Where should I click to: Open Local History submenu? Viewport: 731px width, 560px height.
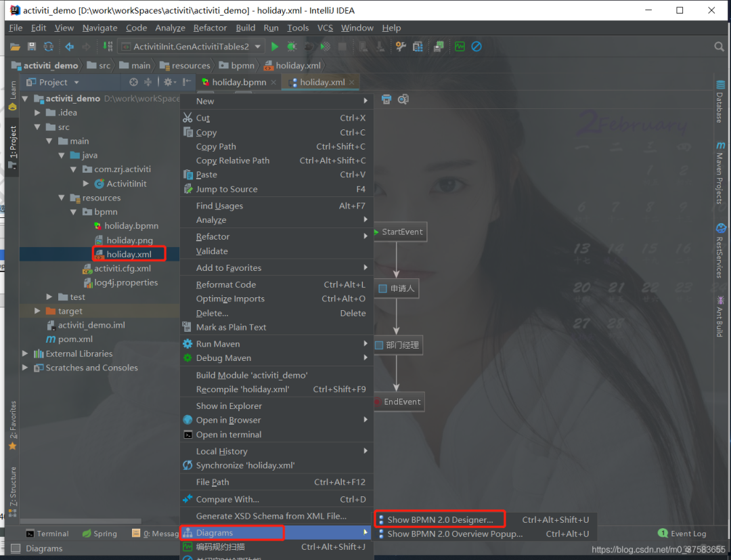tap(277, 452)
